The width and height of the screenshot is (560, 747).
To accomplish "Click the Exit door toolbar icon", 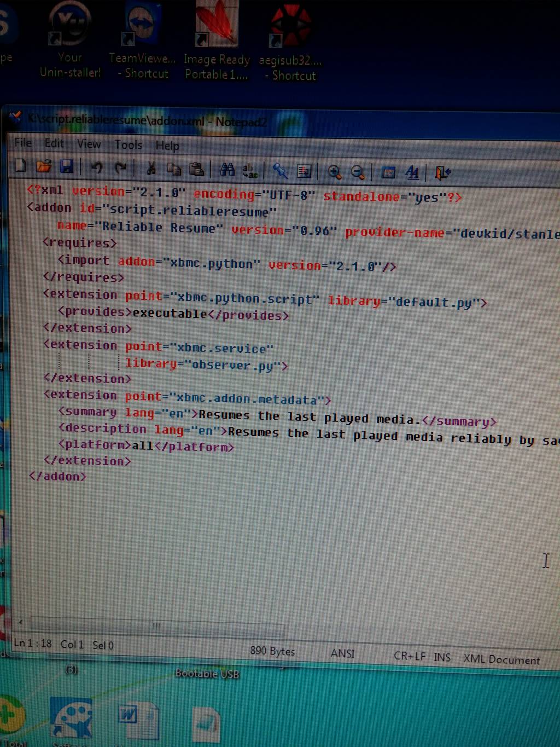I will click(442, 174).
